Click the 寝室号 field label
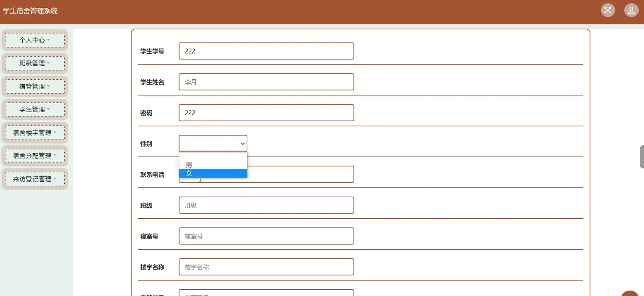This screenshot has width=644, height=296. coord(149,237)
